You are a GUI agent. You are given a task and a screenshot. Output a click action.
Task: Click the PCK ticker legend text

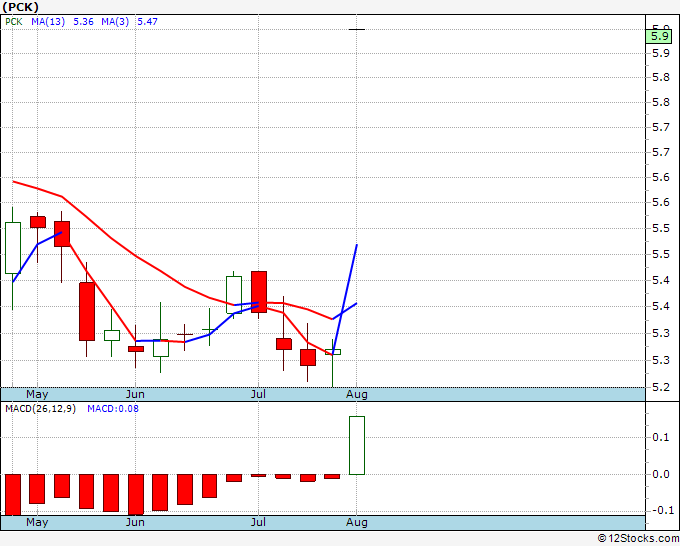click(x=13, y=21)
